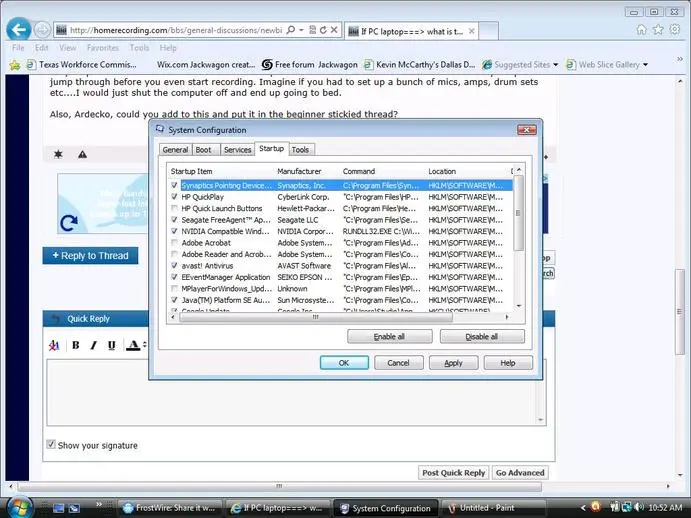Click the avast icon in system tray
Viewport: 691px width, 518px height.
(x=596, y=507)
